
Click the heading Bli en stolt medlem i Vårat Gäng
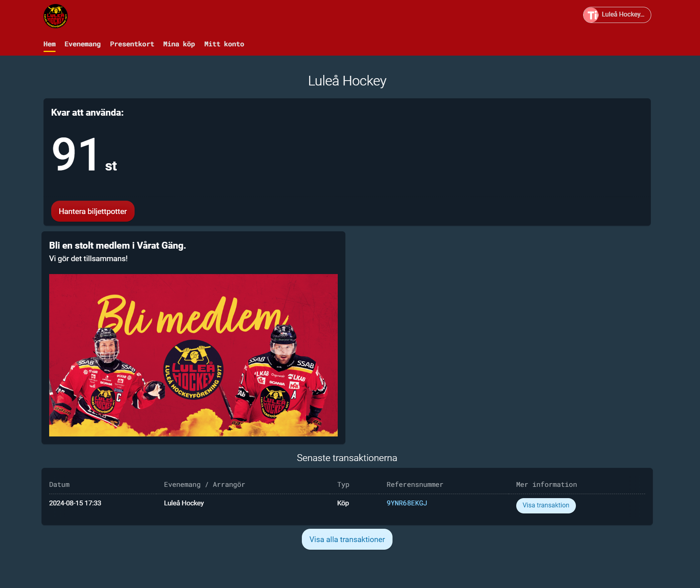(x=117, y=245)
